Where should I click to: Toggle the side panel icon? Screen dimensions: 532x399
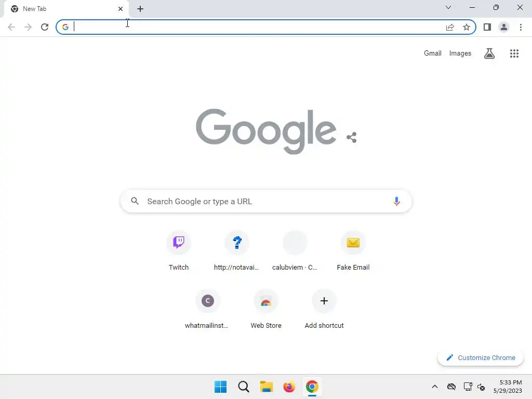coord(487,27)
